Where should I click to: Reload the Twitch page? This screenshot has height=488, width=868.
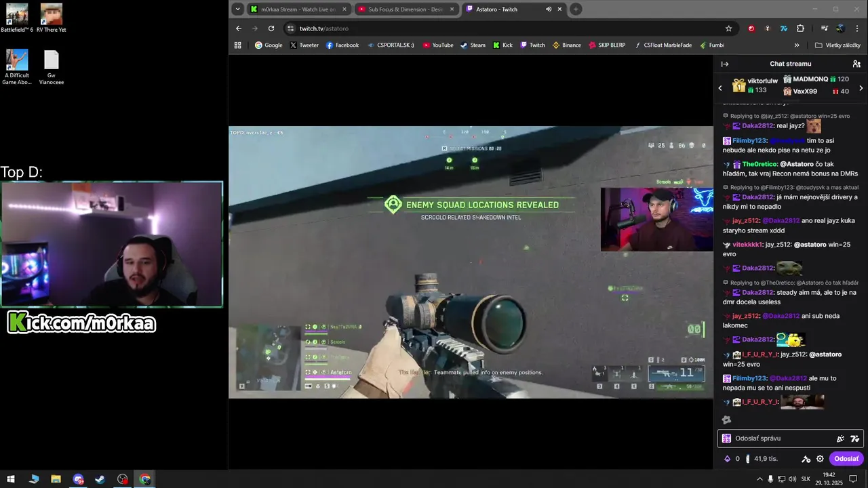point(271,28)
